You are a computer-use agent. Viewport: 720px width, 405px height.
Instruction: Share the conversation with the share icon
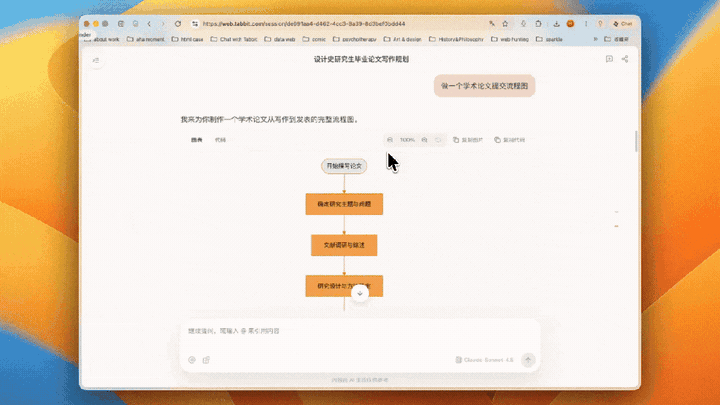pyautogui.click(x=625, y=59)
